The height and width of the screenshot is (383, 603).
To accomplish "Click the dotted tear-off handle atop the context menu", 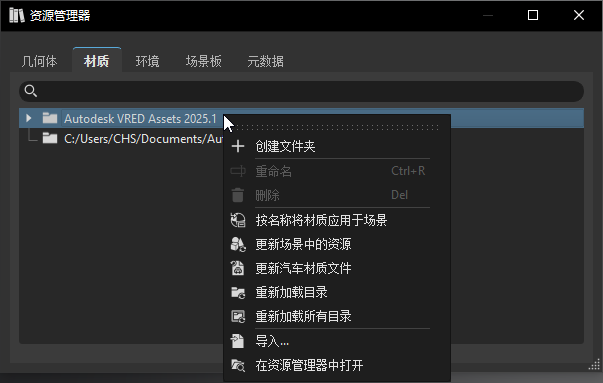I will (336, 127).
